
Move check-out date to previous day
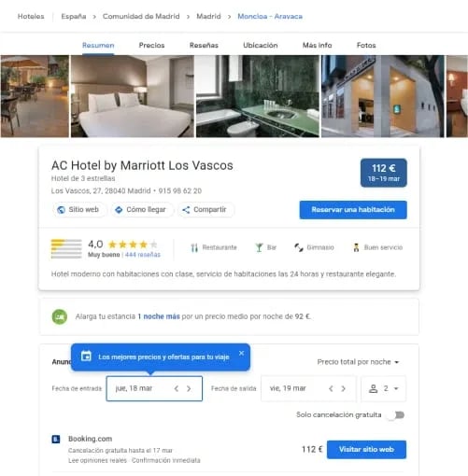pos(331,388)
